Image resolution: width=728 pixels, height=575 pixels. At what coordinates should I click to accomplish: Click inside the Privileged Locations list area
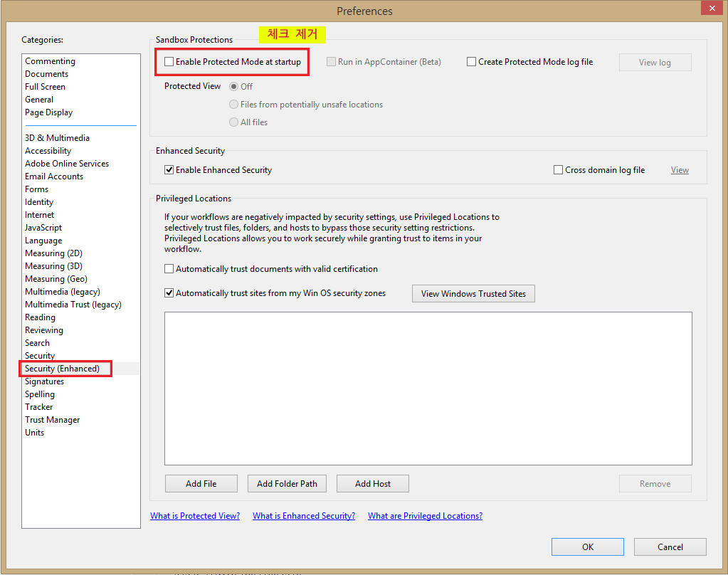point(428,388)
